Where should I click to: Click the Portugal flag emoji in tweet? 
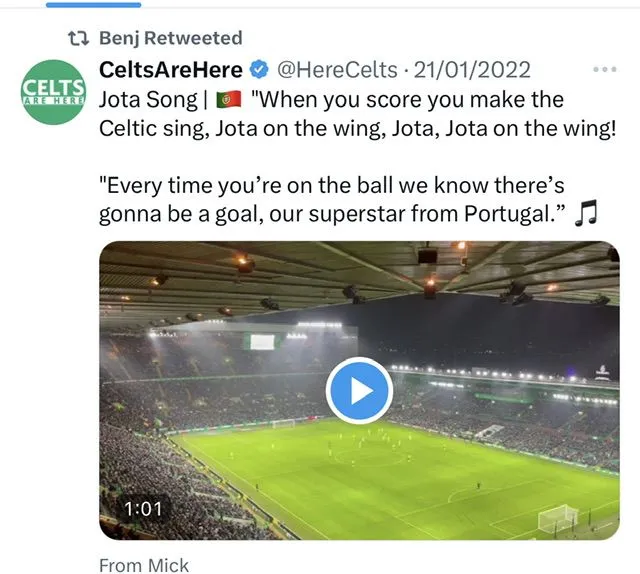227,100
